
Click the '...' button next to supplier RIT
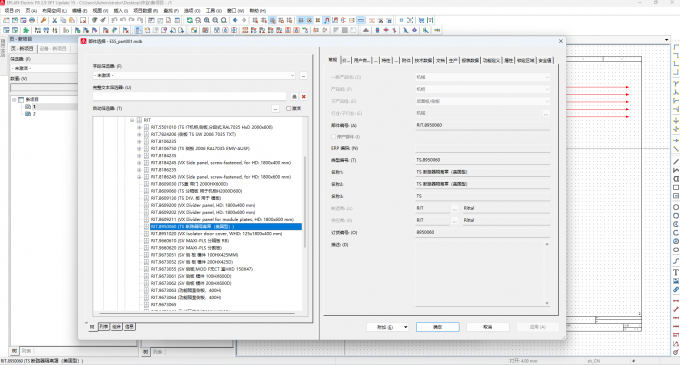[x=454, y=221]
